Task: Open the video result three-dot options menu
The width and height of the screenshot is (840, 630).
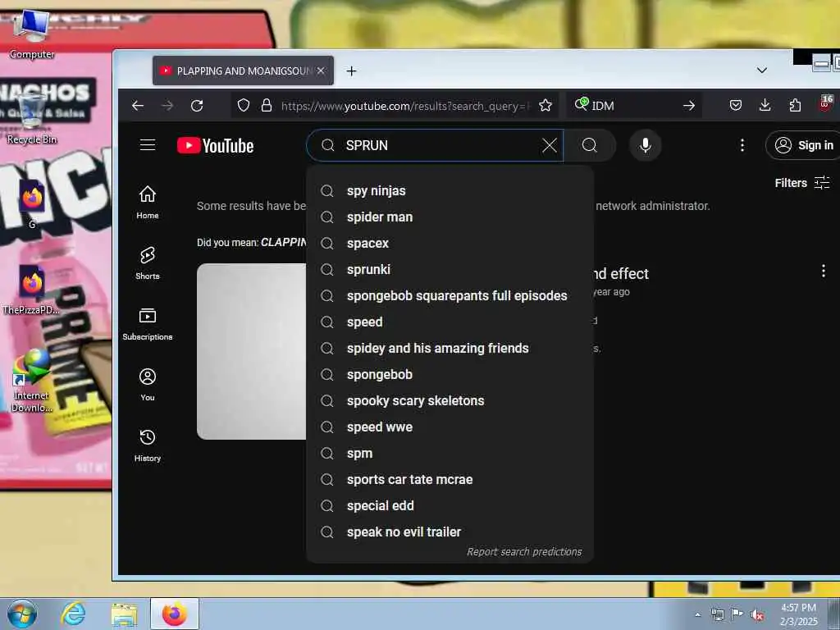Action: tap(824, 271)
